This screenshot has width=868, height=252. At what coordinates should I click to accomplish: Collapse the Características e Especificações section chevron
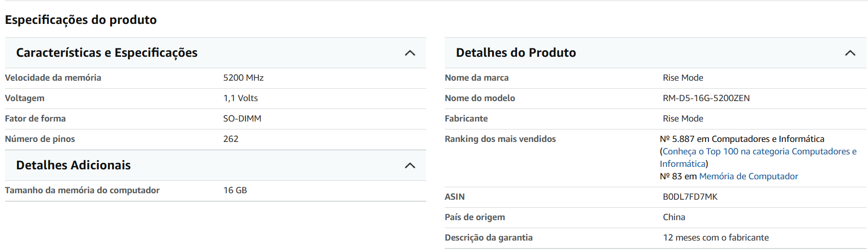tap(410, 53)
